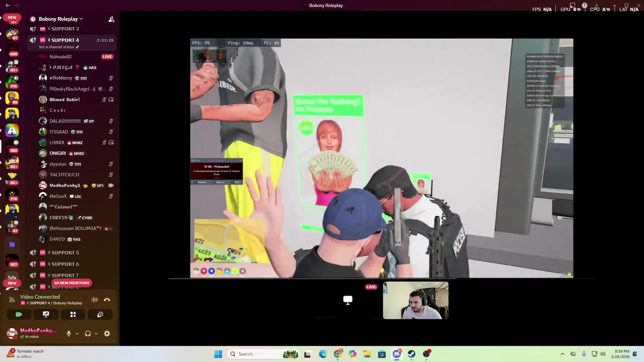
Task: Deafen with the headphones icon
Action: (88, 333)
